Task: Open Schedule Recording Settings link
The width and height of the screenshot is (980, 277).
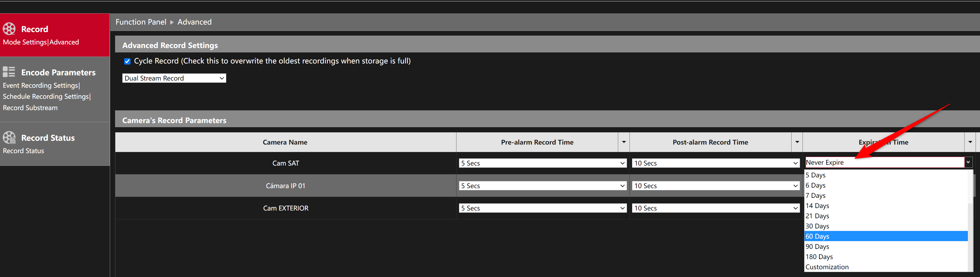Action: 46,97
